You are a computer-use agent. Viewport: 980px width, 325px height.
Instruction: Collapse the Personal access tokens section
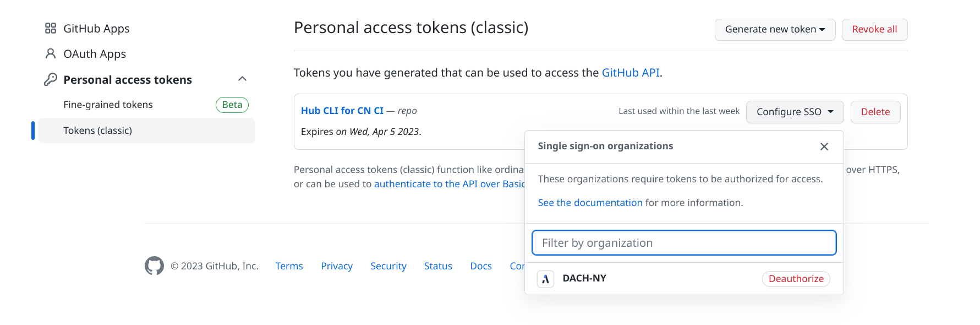tap(242, 79)
